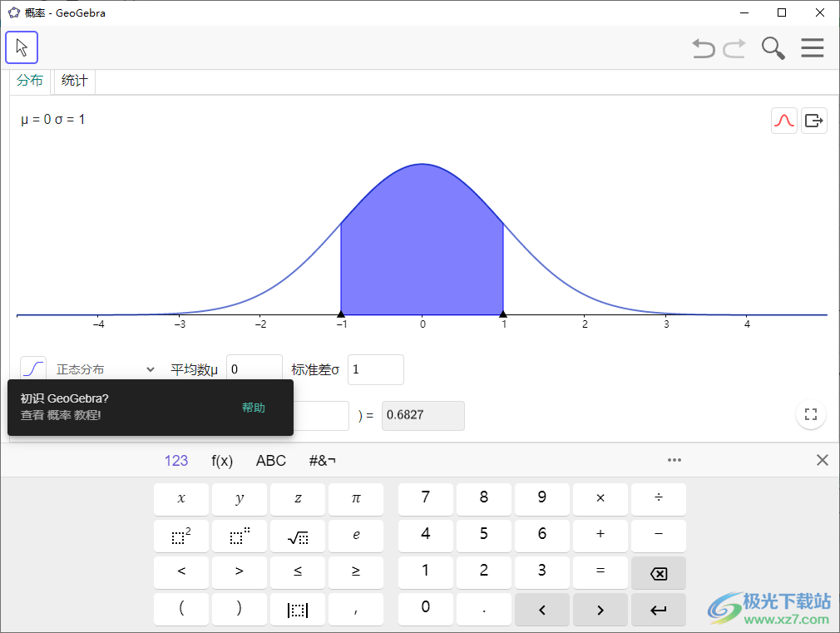The height and width of the screenshot is (633, 840).
Task: Tap the number 7 key
Action: click(x=425, y=500)
